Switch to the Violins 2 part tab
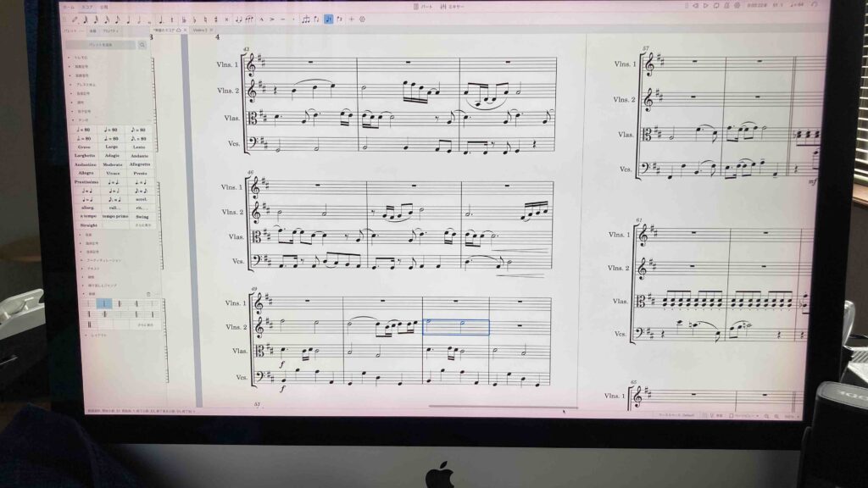 (x=201, y=30)
